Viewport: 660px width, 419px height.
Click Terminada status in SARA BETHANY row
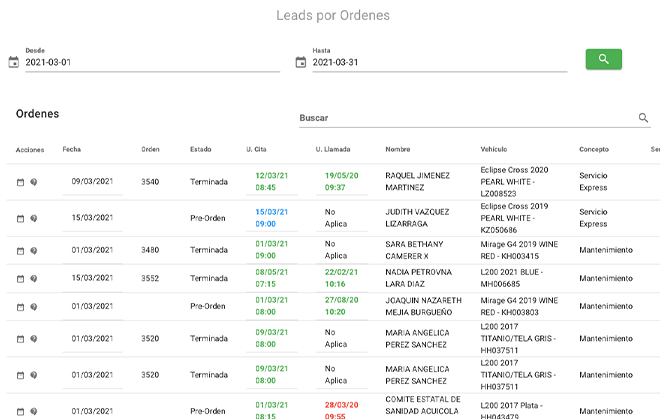click(209, 250)
